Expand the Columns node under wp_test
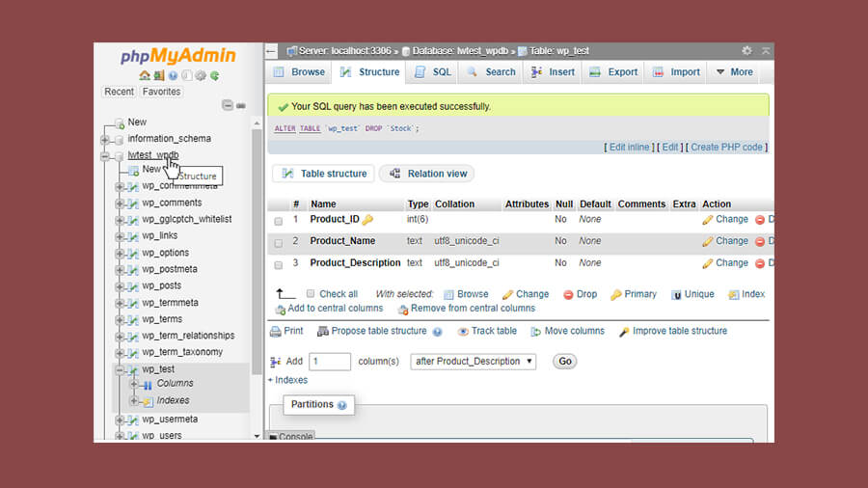 pyautogui.click(x=133, y=384)
